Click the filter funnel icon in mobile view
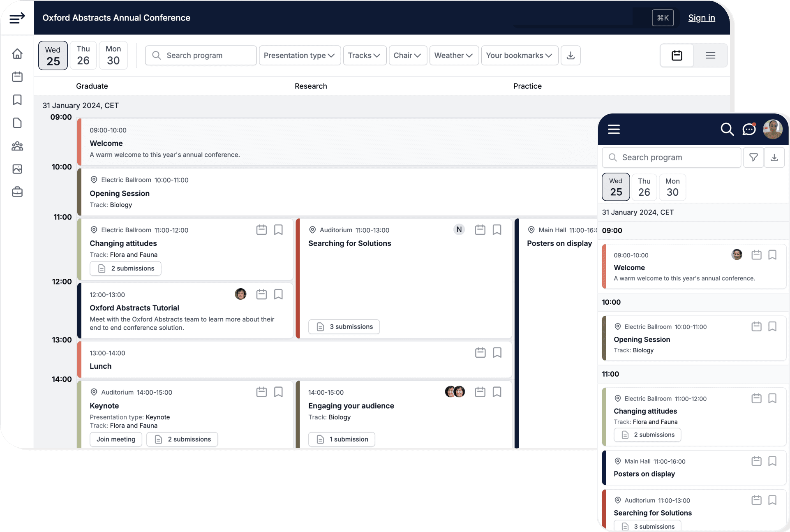This screenshot has height=532, width=790. [x=753, y=157]
